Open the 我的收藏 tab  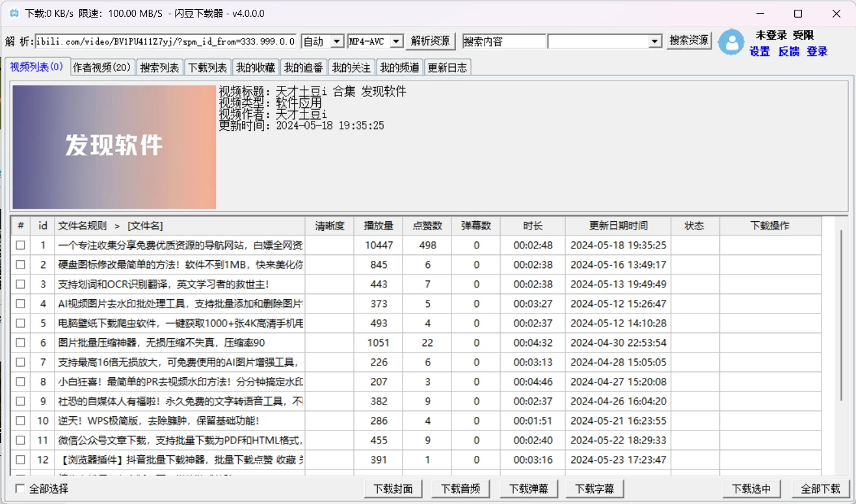point(256,68)
